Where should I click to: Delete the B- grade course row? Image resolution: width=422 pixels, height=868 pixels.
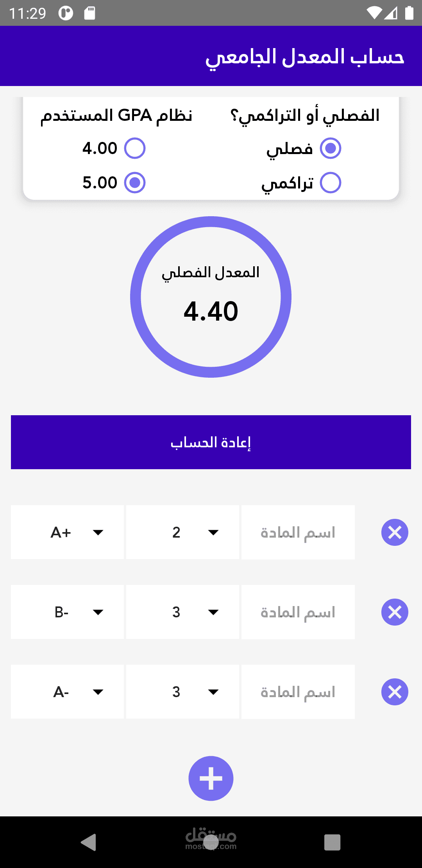(395, 612)
